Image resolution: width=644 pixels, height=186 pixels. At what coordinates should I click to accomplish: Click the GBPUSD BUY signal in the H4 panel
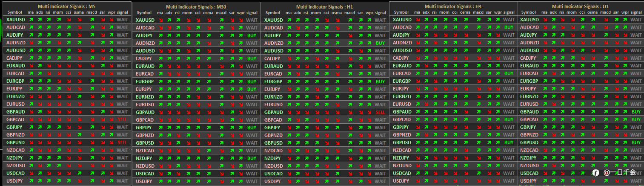coord(509,142)
